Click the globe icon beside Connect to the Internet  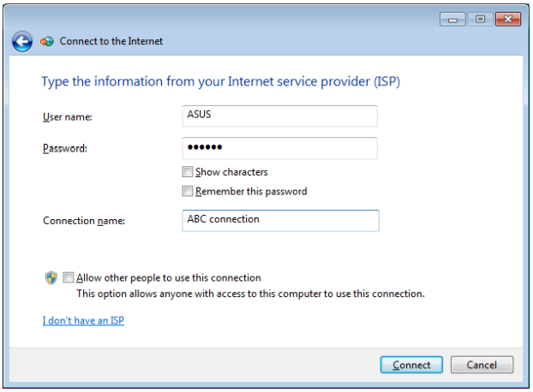pyautogui.click(x=47, y=41)
